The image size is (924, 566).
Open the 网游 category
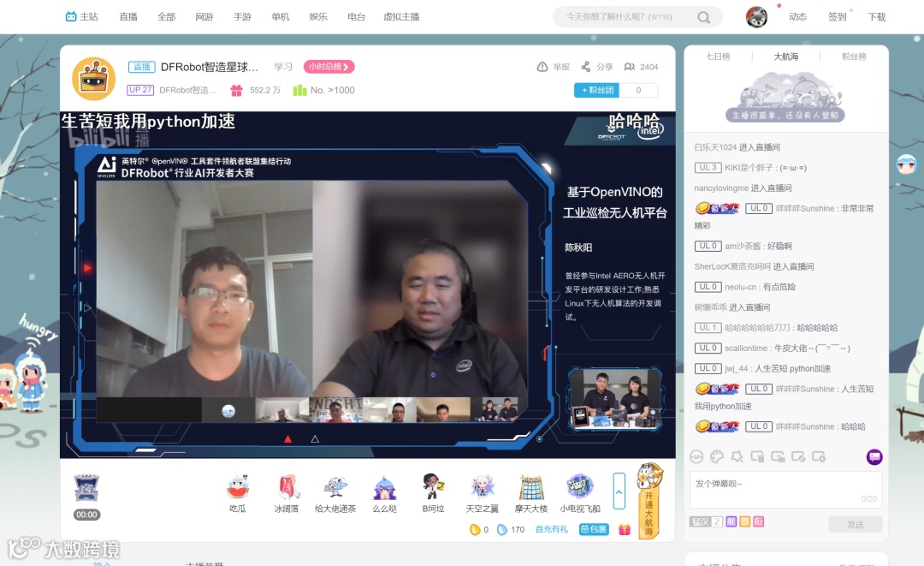[204, 16]
